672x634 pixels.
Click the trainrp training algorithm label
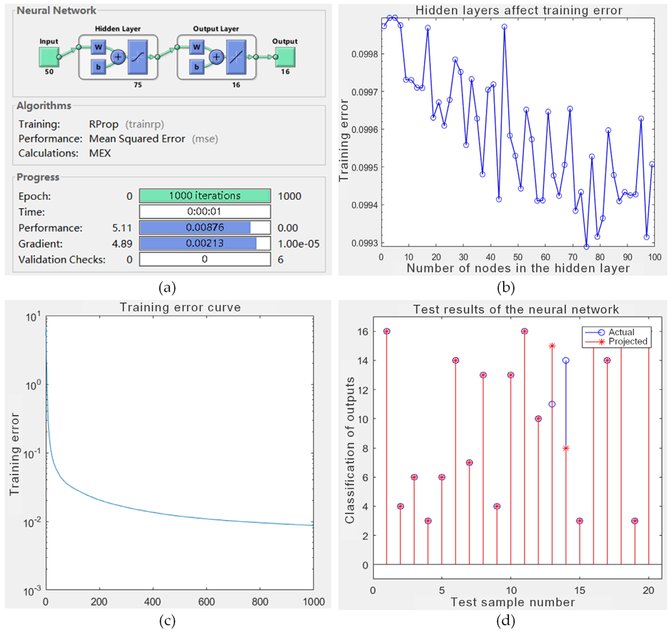tap(144, 124)
